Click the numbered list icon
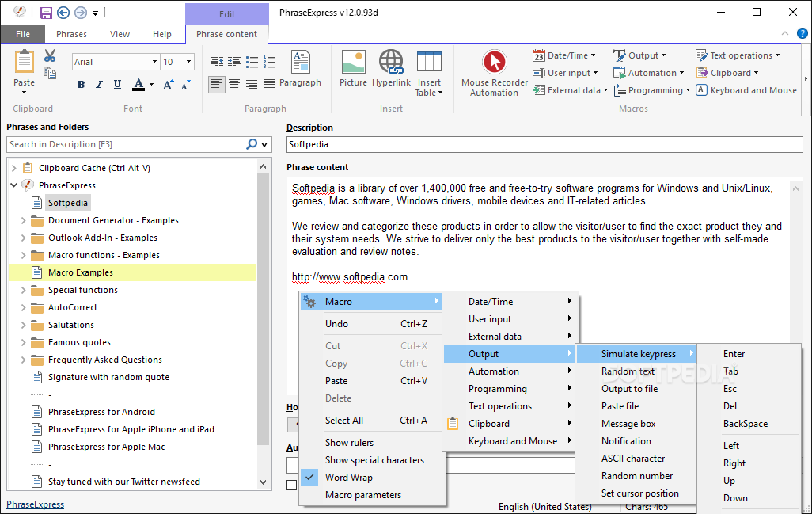812x514 pixels. (269, 63)
